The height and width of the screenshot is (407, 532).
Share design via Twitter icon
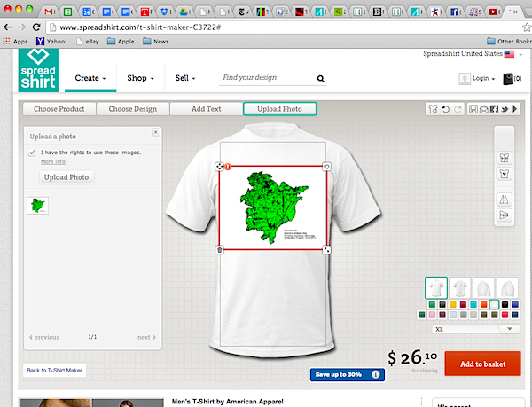pos(505,109)
